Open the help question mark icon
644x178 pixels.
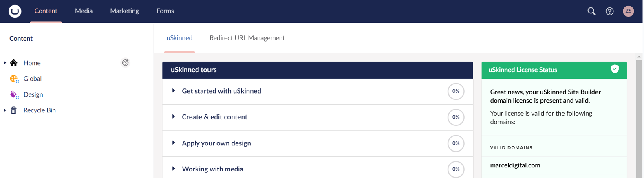(x=609, y=11)
